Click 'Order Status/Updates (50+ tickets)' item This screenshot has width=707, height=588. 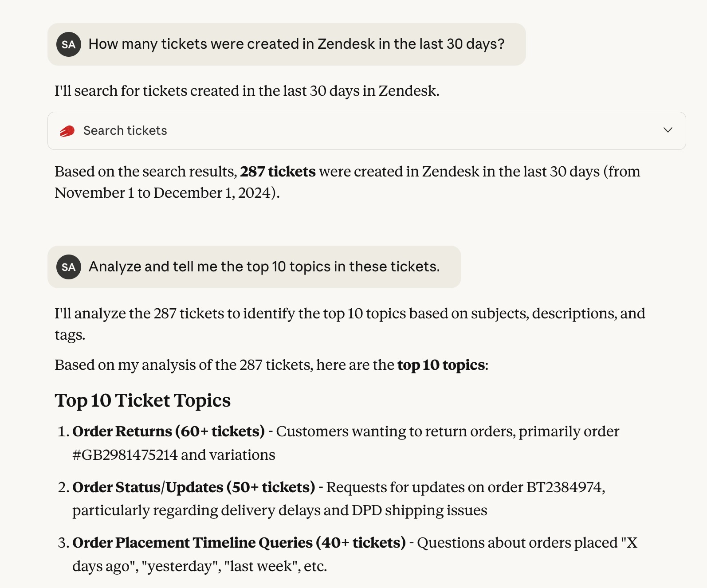click(x=193, y=487)
